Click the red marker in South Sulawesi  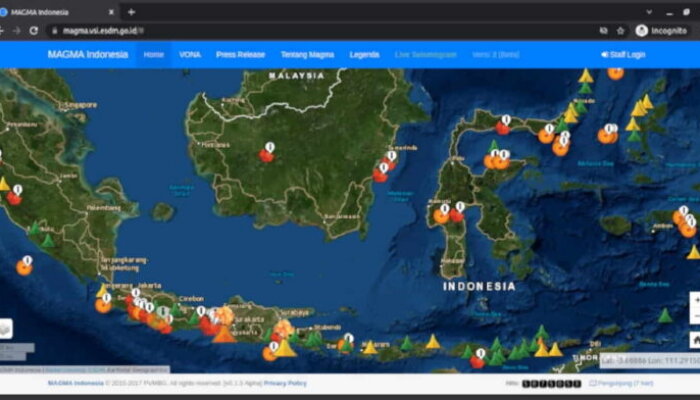(x=456, y=216)
